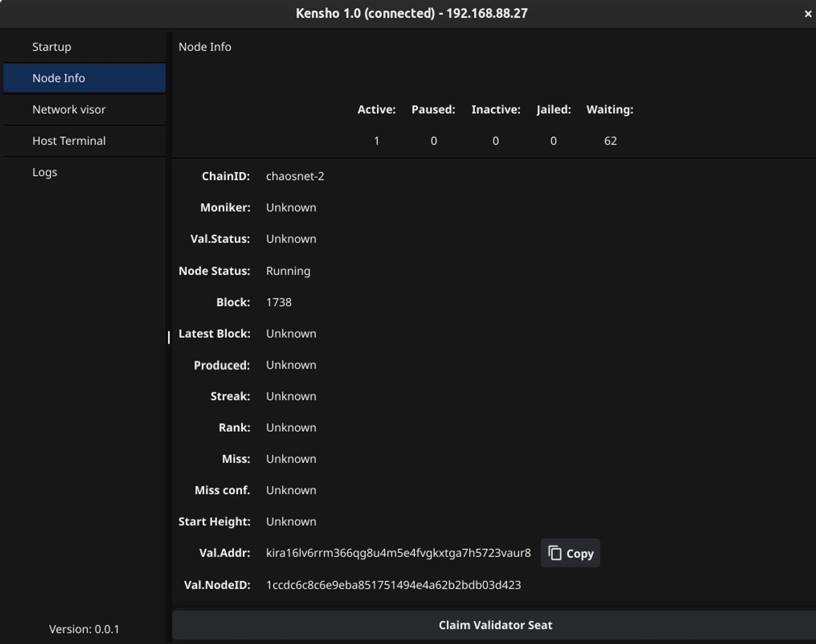Close the Kensho window
This screenshot has width=816, height=644.
(x=808, y=14)
